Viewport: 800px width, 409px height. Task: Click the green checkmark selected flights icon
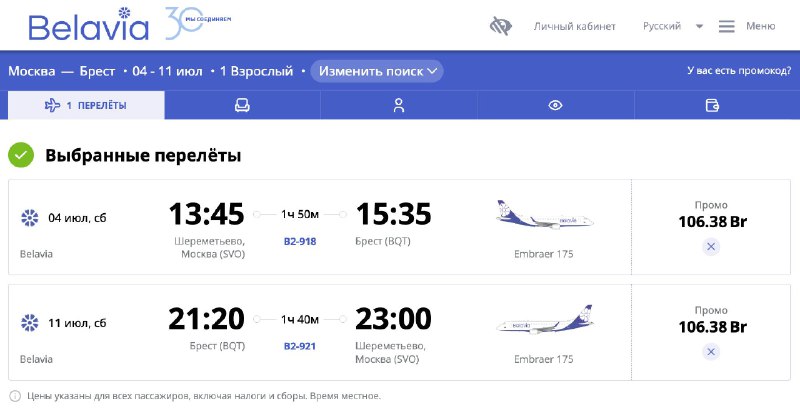tap(21, 155)
